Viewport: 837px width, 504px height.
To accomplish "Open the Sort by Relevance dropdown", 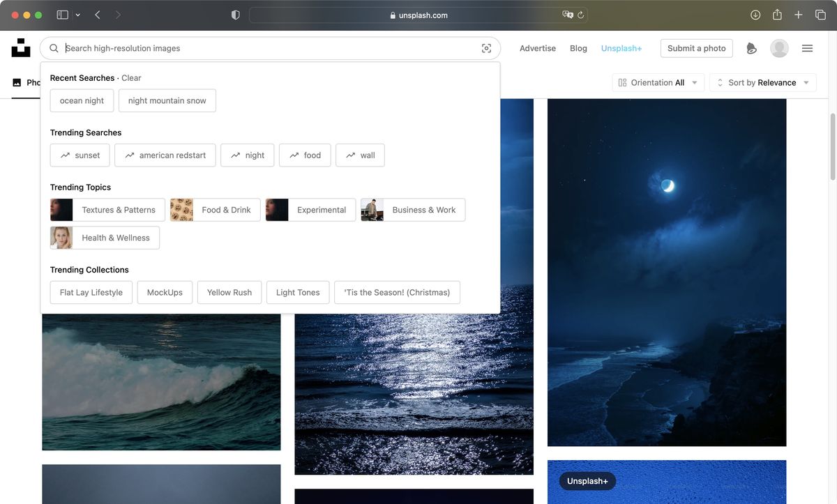I will 762,82.
